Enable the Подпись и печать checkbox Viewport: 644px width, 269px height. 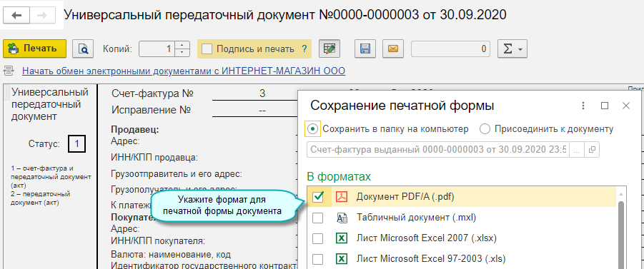tap(207, 49)
